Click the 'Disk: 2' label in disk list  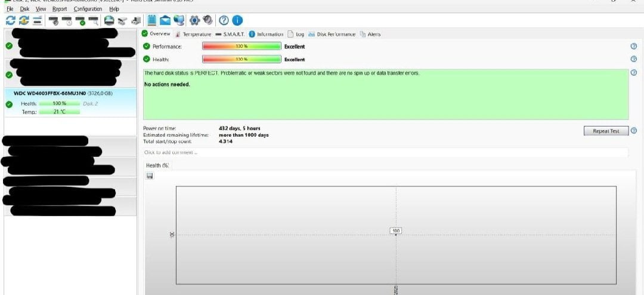tap(91, 104)
